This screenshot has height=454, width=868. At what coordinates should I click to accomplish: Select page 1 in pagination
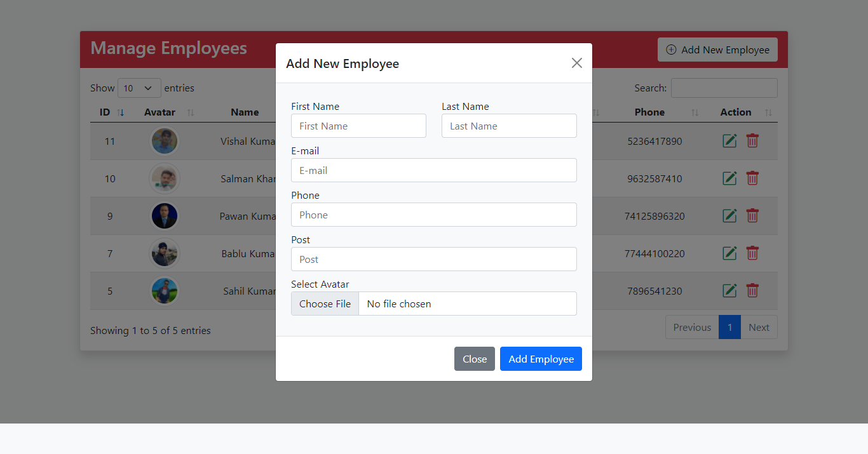pyautogui.click(x=729, y=327)
